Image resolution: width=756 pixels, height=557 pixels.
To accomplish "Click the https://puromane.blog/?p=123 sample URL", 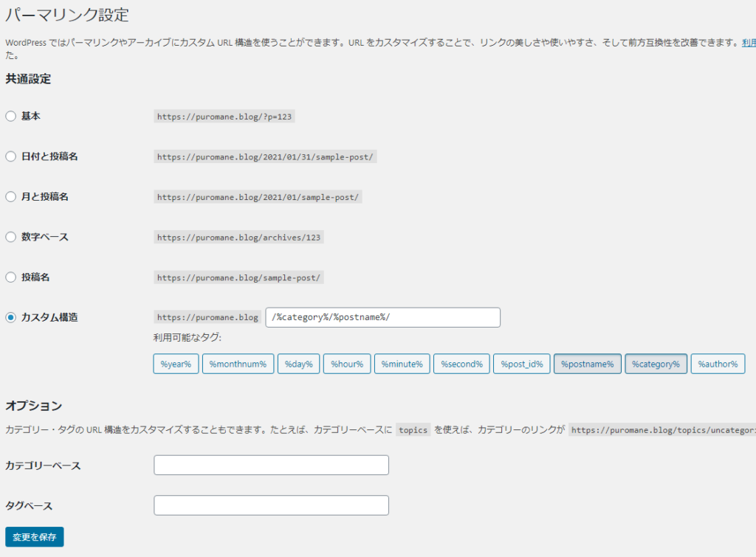I will [224, 117].
